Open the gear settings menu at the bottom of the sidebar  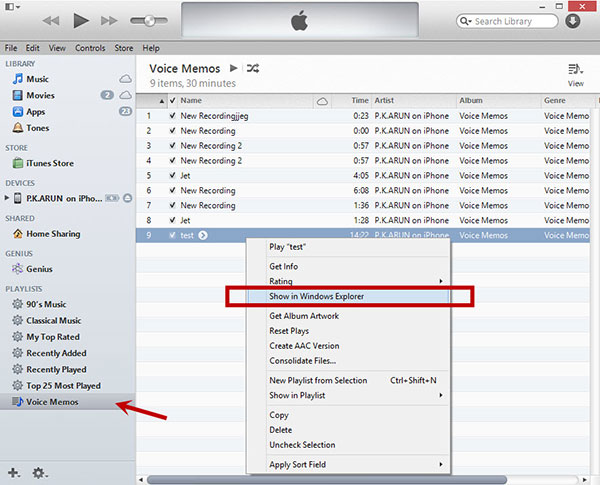[x=39, y=473]
